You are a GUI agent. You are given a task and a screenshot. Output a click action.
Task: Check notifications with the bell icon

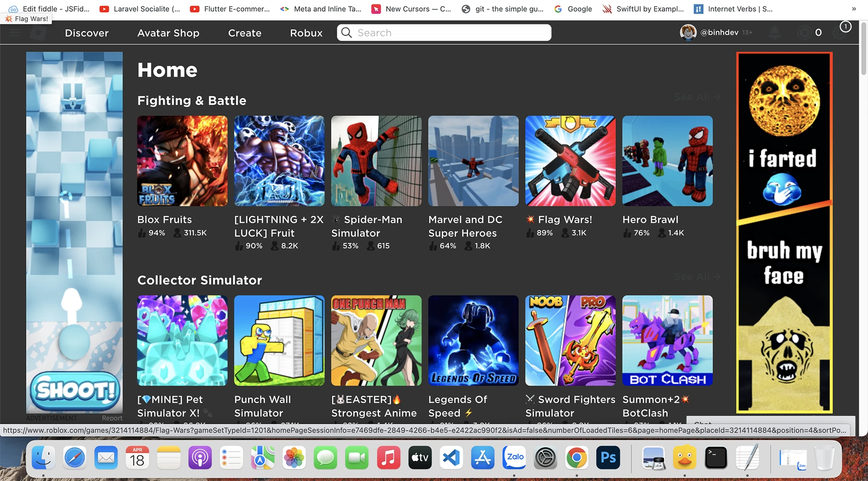pos(775,32)
